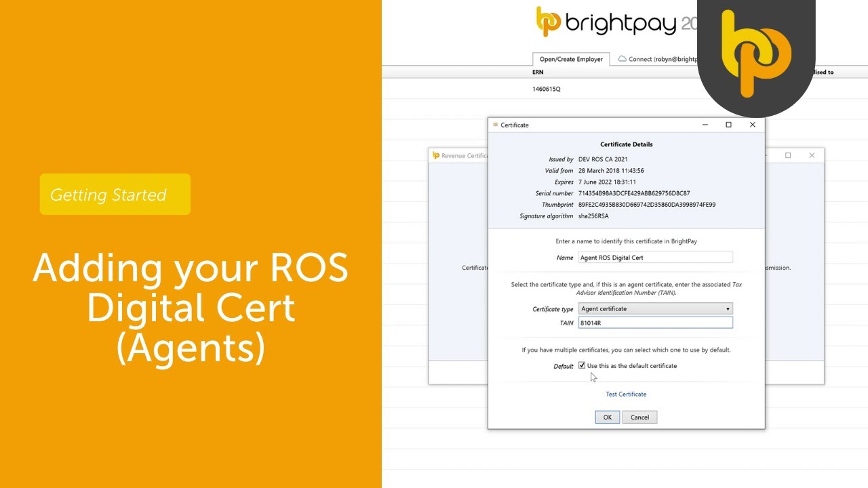868x488 pixels.
Task: Click the serial number value 714354B98A3DCFE429ABB629756D8C87
Action: 634,193
